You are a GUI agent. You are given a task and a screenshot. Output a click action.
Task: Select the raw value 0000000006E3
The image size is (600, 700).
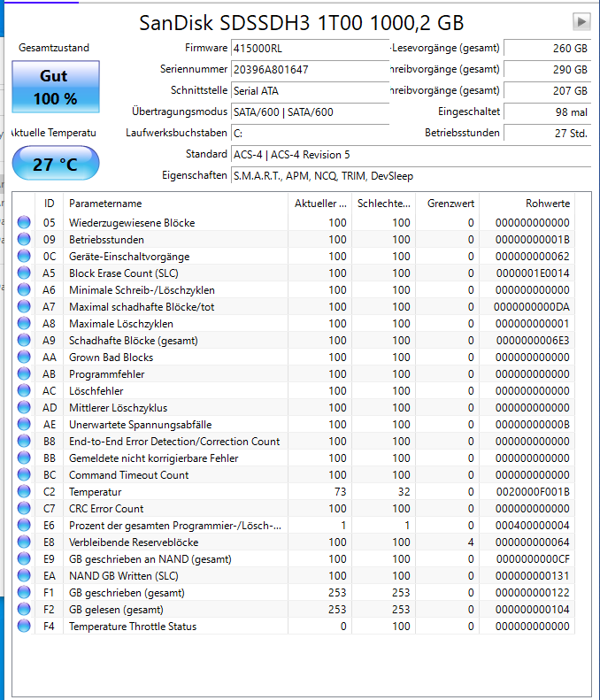pos(533,341)
